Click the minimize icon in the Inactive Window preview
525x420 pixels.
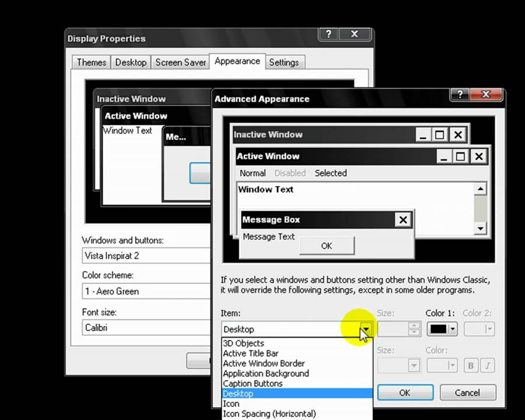pos(422,135)
